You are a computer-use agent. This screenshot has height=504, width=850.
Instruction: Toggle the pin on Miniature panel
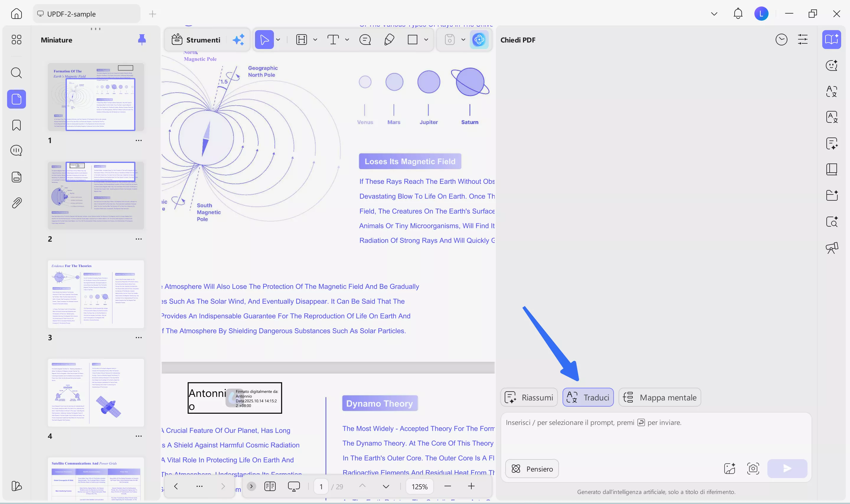click(142, 40)
